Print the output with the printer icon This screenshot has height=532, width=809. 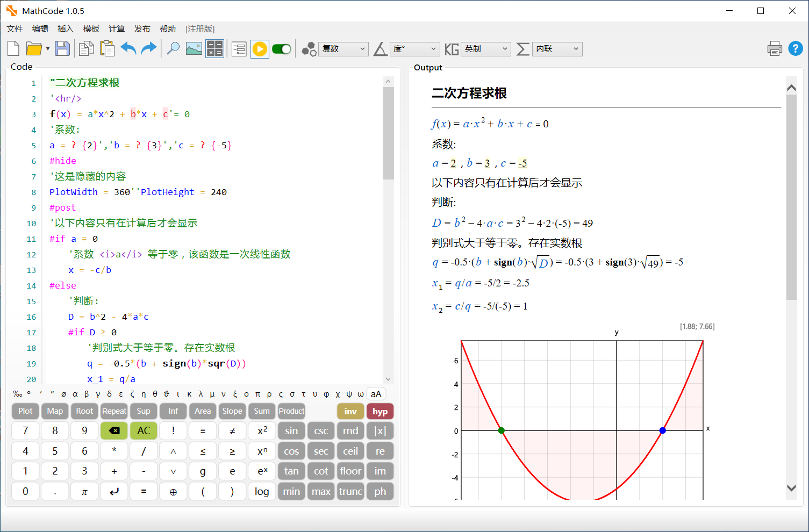point(775,49)
